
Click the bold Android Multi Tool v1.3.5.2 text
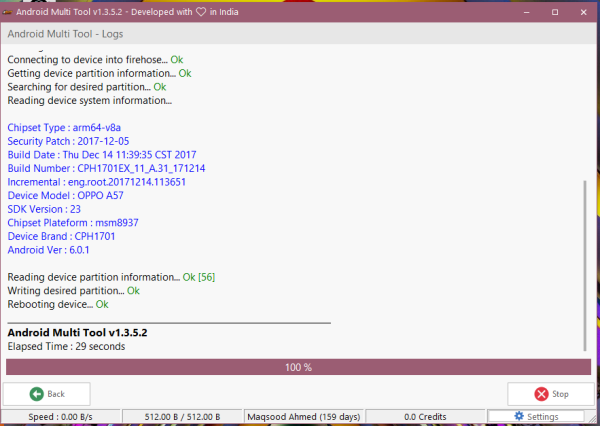pyautogui.click(x=77, y=333)
